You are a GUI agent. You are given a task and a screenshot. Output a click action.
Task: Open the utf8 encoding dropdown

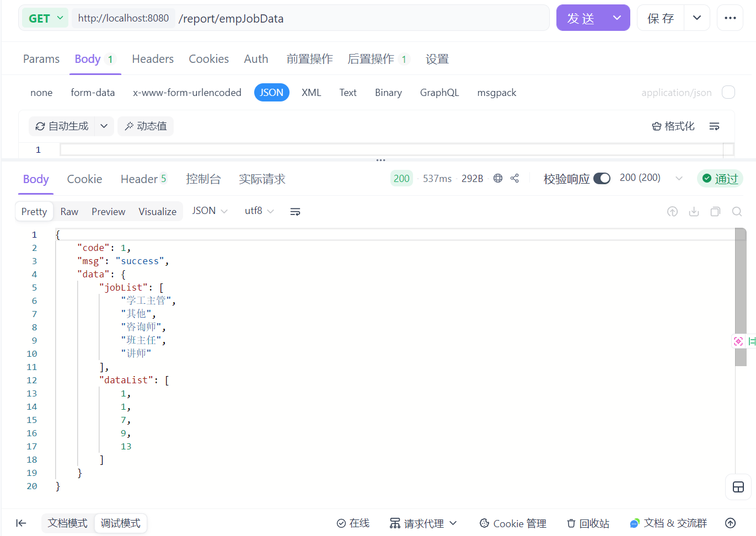(259, 211)
